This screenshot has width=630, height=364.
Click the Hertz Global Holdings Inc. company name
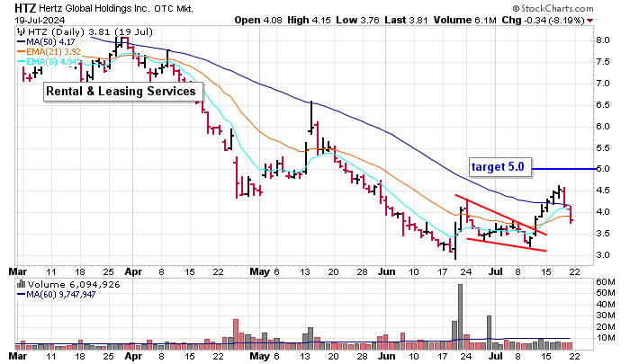94,8
